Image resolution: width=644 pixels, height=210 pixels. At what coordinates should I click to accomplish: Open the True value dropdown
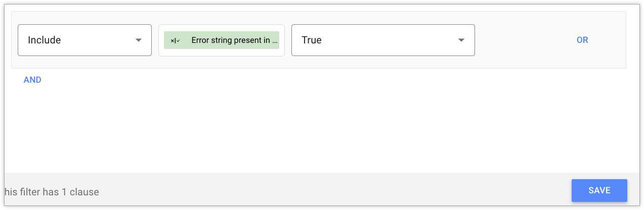coord(383,40)
